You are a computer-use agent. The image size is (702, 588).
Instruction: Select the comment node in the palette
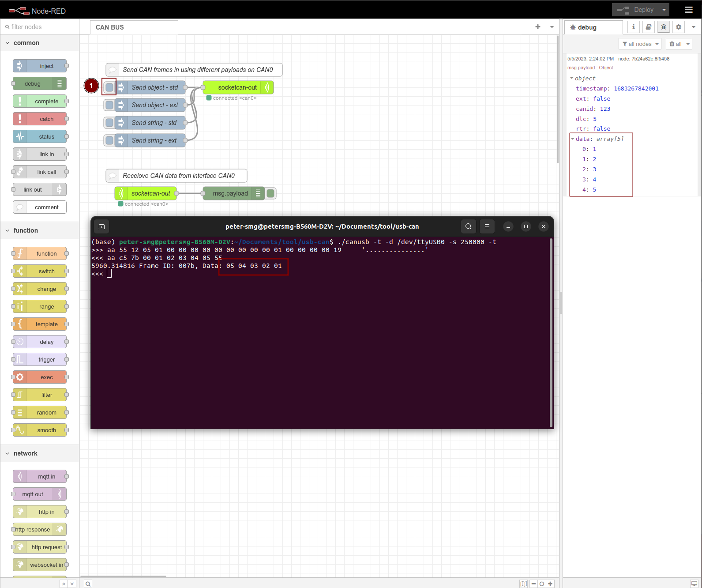[x=40, y=207]
